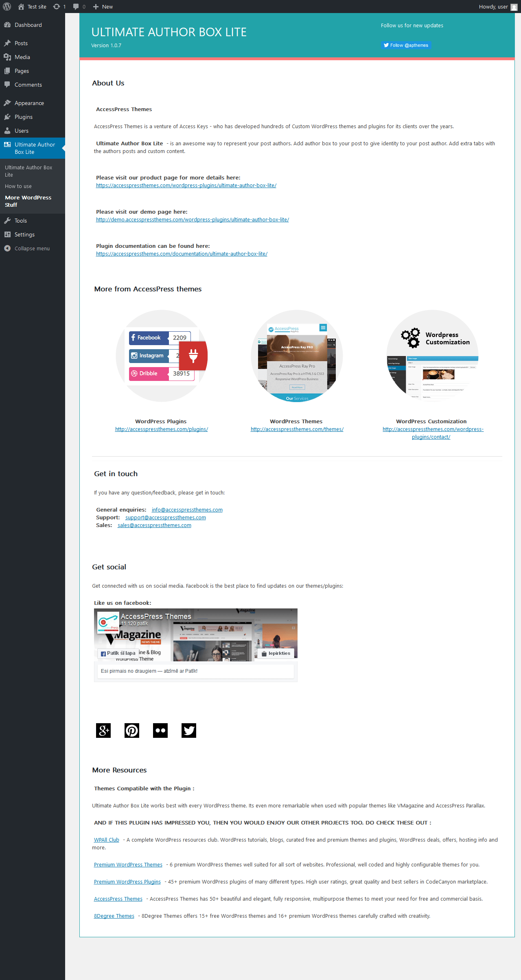Click the Test site name link
This screenshot has height=980, width=521.
click(x=37, y=7)
